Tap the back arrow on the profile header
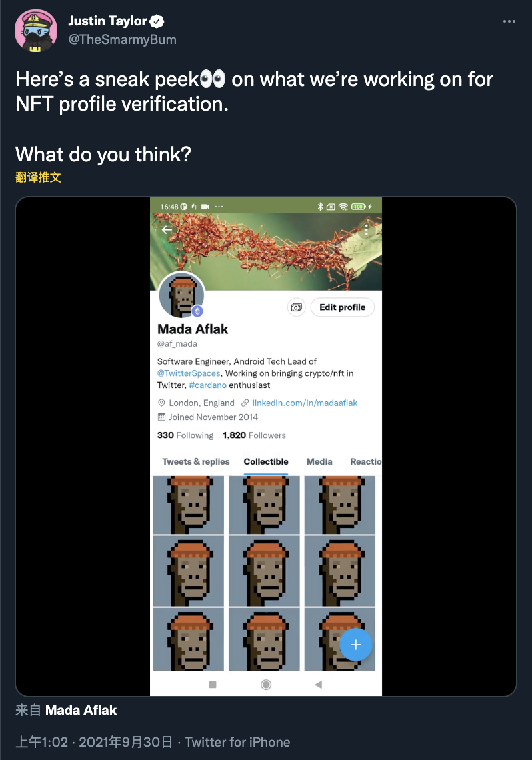The width and height of the screenshot is (532, 760). point(167,230)
